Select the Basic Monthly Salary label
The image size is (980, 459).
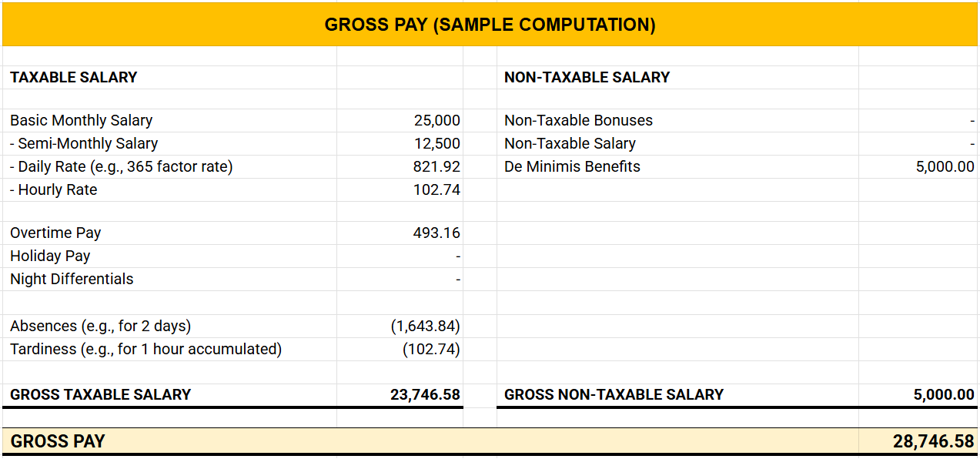(81, 120)
